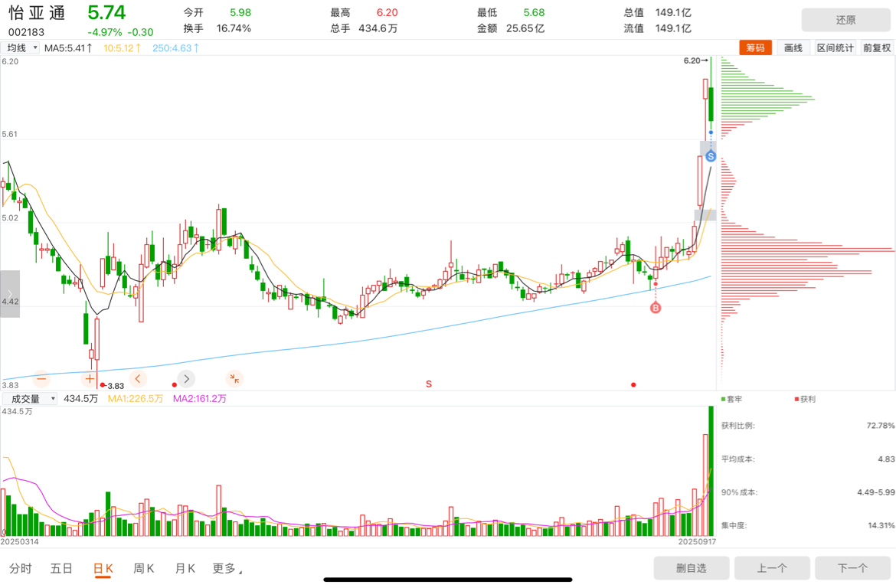Click the 90%成本 value 4.49-5.99
This screenshot has width=896, height=588.
876,492
